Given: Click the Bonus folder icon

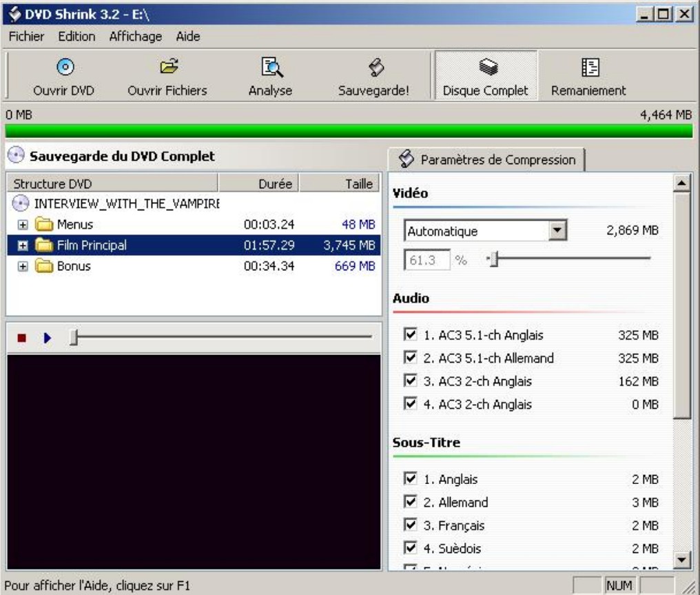Looking at the screenshot, I should tap(44, 265).
